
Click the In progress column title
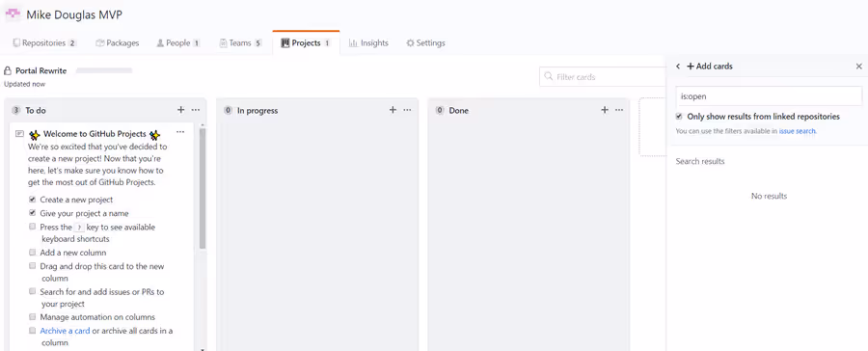pyautogui.click(x=258, y=111)
